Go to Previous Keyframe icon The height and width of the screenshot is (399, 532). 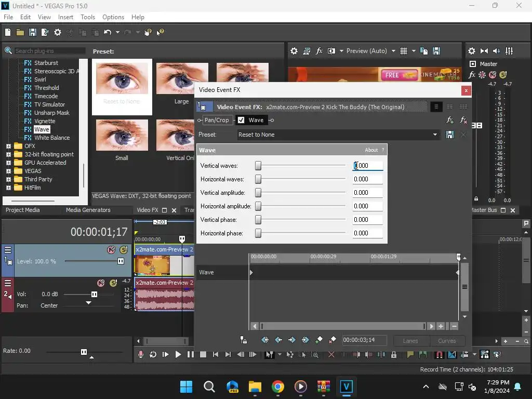278,340
